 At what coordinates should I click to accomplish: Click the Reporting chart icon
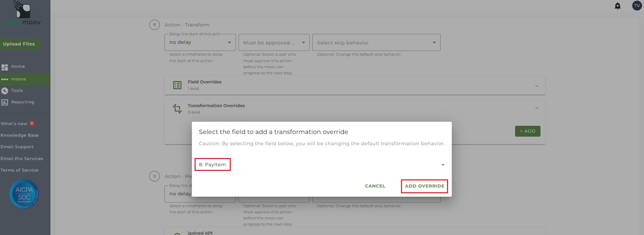(x=5, y=102)
